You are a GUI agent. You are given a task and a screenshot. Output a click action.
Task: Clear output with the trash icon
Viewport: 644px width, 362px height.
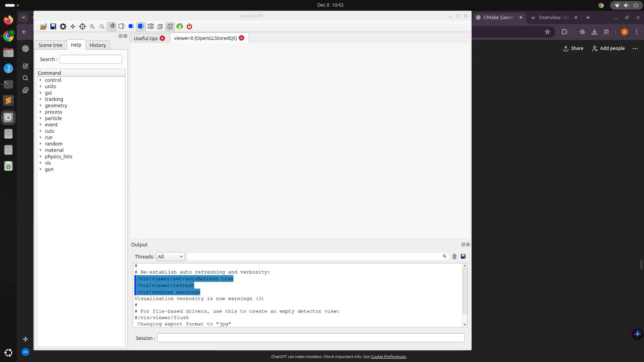pyautogui.click(x=454, y=257)
